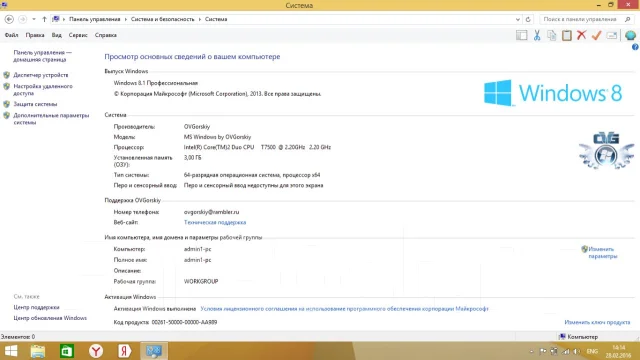Expand the address bar history dropdown
The image size is (640, 360).
point(518,19)
